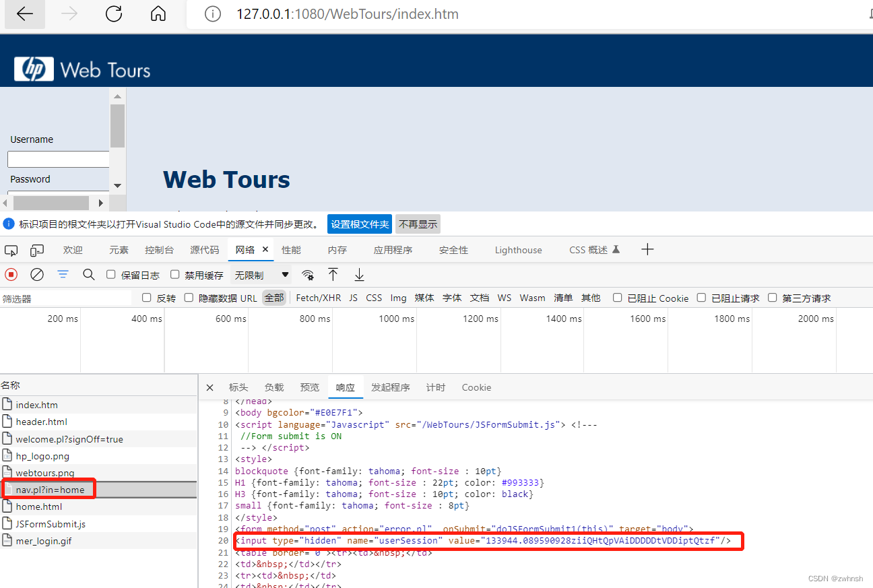Filter requests by JS type
873x588 pixels.
[354, 298]
